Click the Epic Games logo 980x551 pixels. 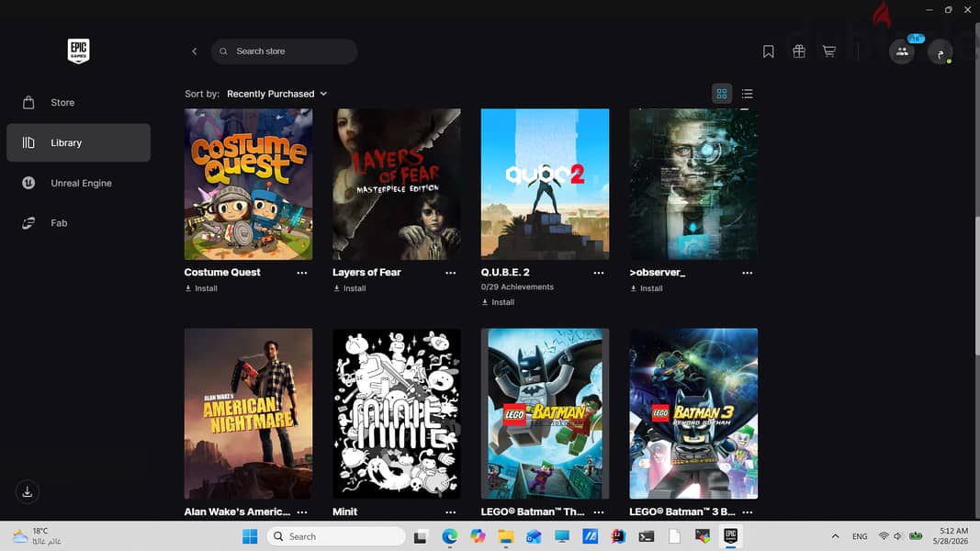pos(78,51)
